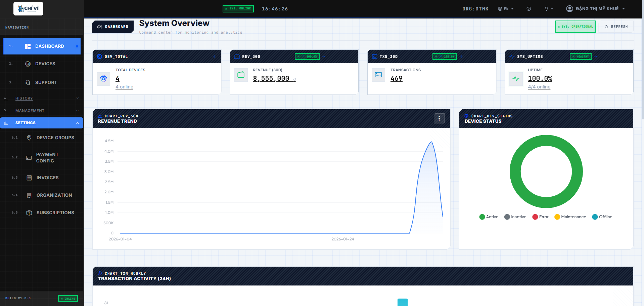This screenshot has width=644, height=306.
Task: Open the Revenue Trend chart options kebab menu
Action: coord(439,119)
